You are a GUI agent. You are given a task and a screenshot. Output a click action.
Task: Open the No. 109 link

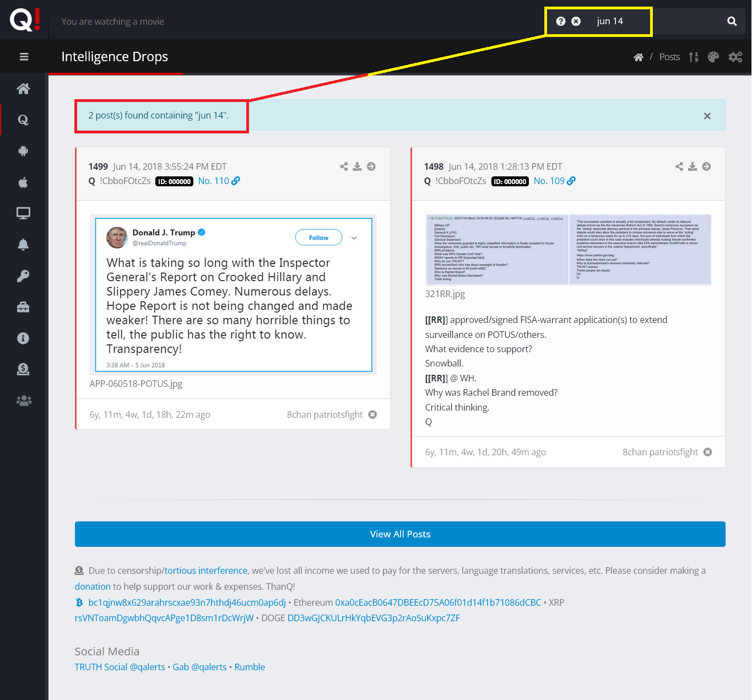click(x=554, y=181)
